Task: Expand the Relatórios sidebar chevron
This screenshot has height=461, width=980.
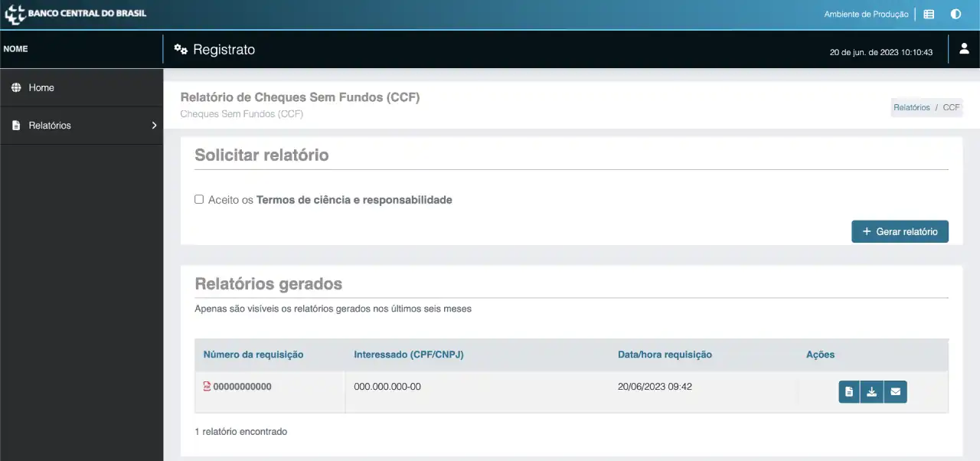Action: tap(154, 126)
